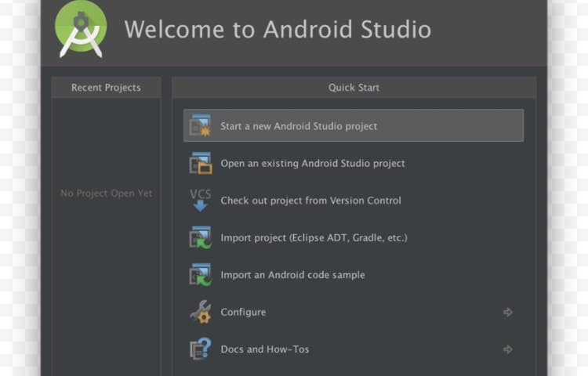
Task: Click the Docs and How-Tos question mark icon
Action: (201, 349)
